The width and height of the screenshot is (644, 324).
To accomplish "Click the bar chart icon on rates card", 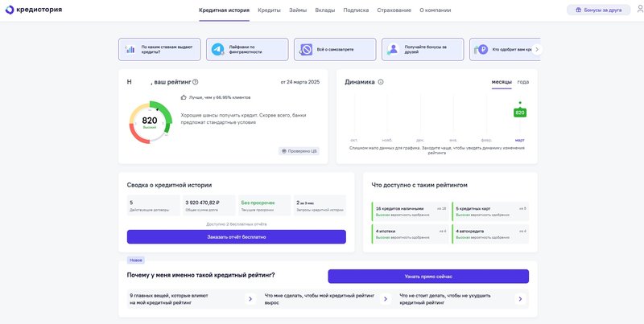I will coord(130,50).
